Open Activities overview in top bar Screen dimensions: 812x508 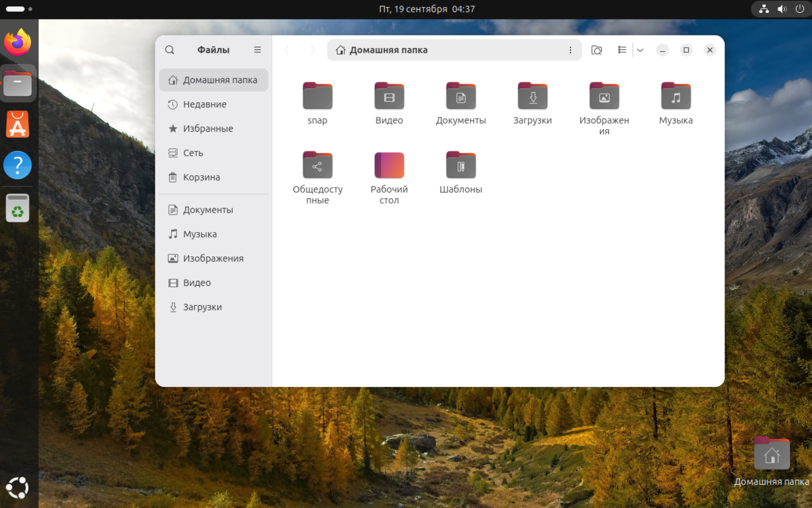pyautogui.click(x=19, y=9)
